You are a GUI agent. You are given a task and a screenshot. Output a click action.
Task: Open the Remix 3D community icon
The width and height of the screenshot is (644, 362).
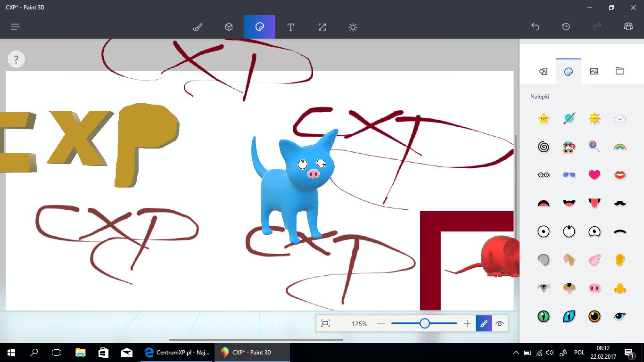tap(628, 27)
